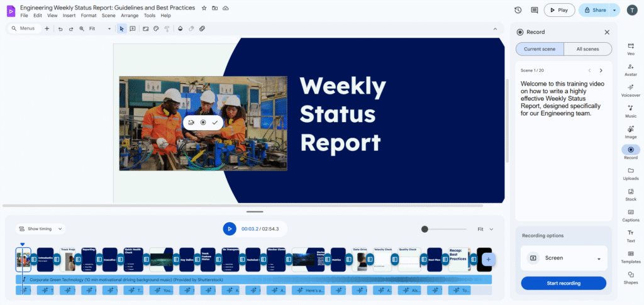Open the Stock media panel
Screen dimensions: 644x305
pos(630,194)
